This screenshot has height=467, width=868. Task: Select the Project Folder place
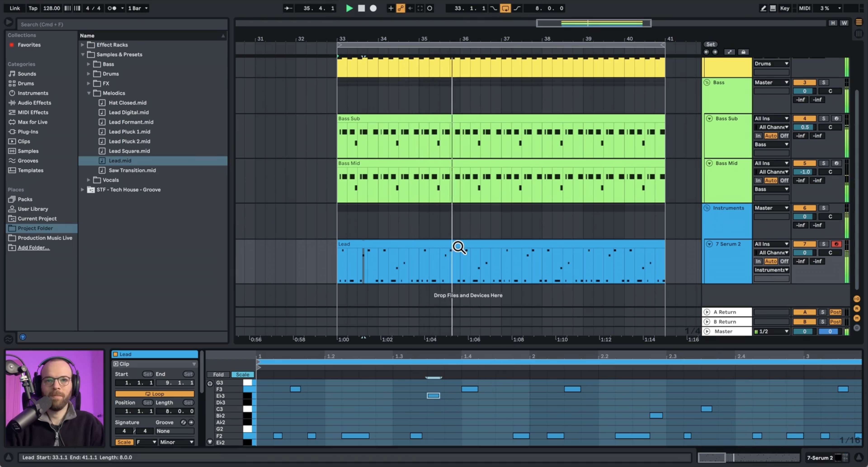(x=35, y=228)
